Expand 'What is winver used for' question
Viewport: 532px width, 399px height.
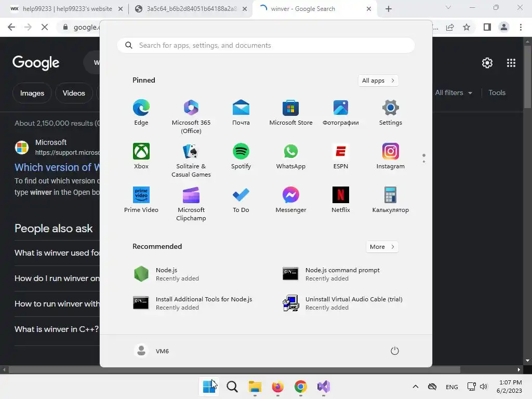[x=57, y=253]
